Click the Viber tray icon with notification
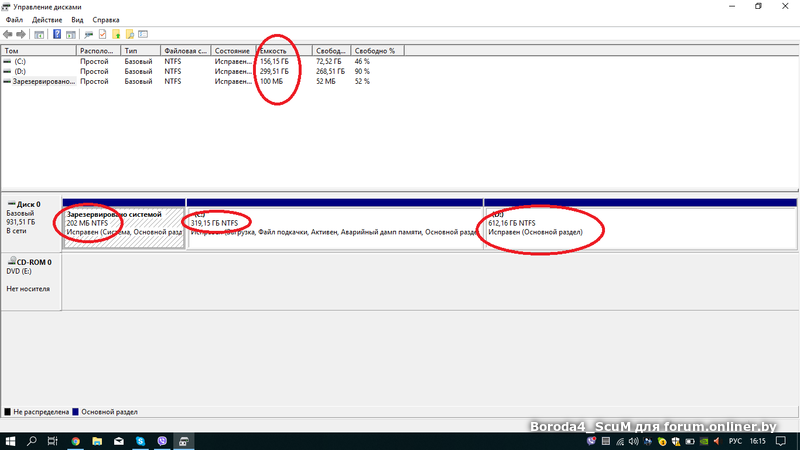800x450 pixels. (591, 441)
